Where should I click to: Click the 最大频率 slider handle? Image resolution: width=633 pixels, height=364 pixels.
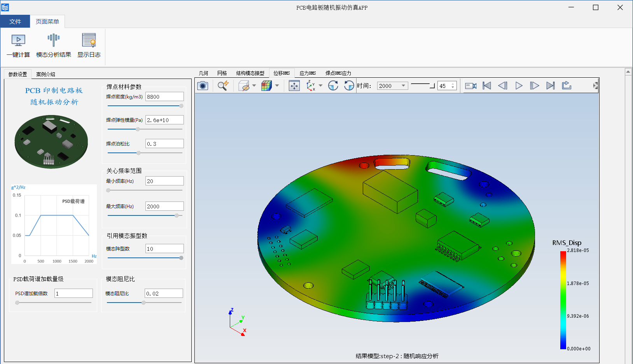click(177, 215)
